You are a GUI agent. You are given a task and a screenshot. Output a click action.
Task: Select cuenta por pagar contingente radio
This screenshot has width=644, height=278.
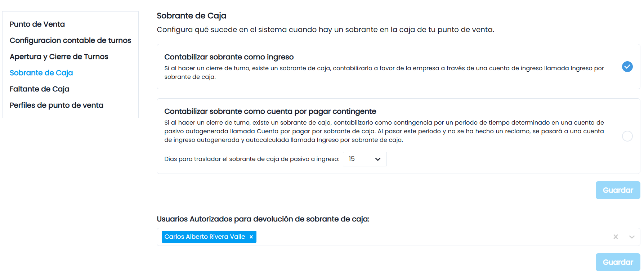627,136
